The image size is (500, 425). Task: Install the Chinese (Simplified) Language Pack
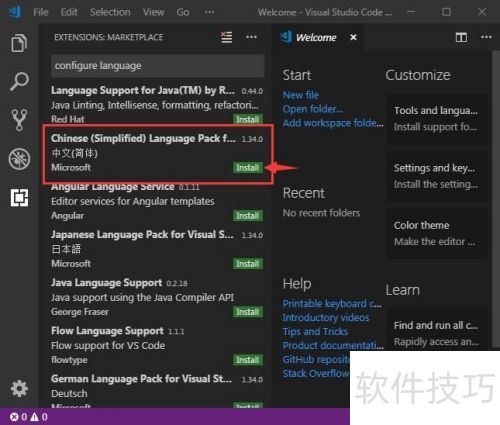[x=248, y=167]
